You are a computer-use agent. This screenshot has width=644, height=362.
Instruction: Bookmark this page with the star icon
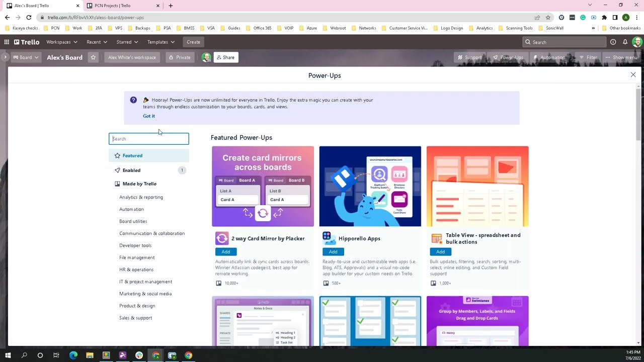coord(548,18)
